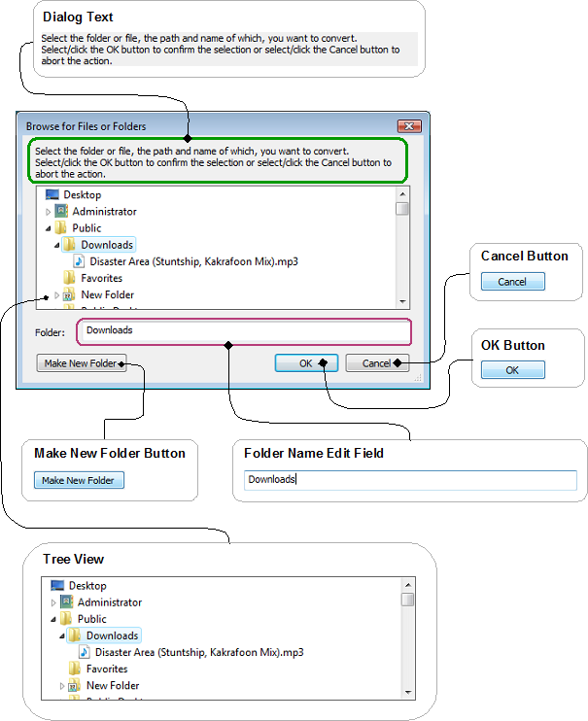The image size is (588, 721).
Task: Select the Desktop label in the Tree View callout
Action: click(87, 586)
